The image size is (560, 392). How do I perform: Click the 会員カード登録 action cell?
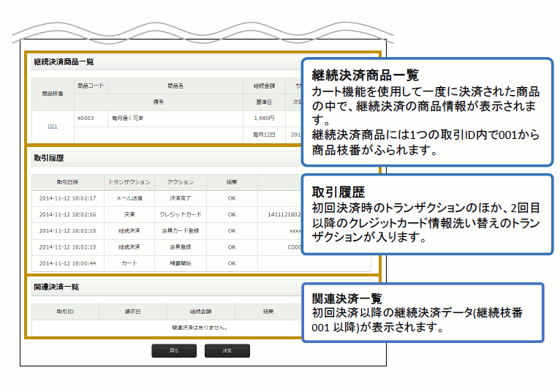coord(180,230)
